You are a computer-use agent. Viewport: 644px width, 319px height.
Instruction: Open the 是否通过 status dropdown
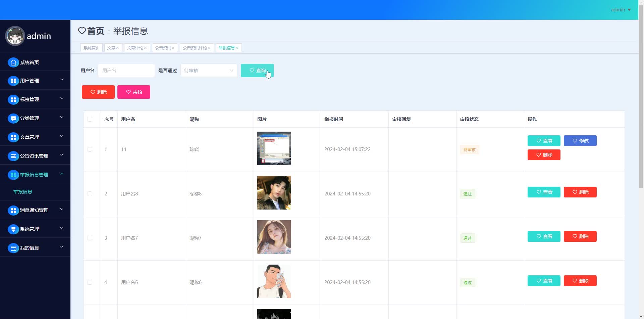click(209, 71)
